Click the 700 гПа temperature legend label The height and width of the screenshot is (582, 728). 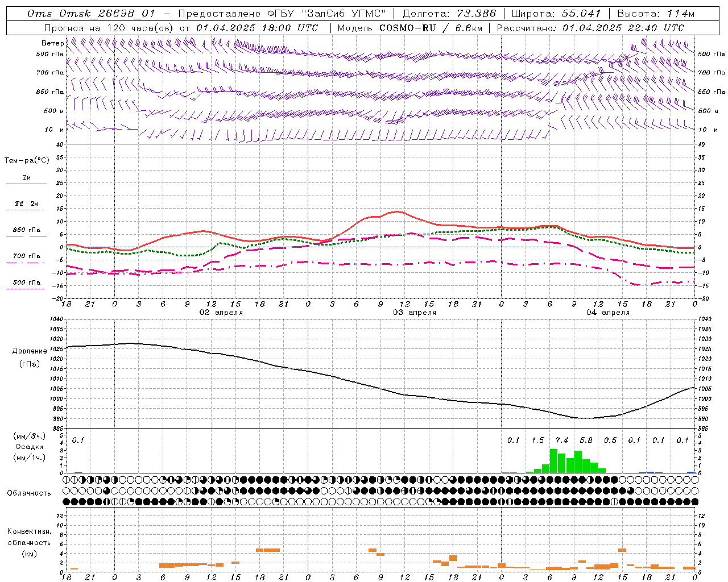click(x=27, y=256)
